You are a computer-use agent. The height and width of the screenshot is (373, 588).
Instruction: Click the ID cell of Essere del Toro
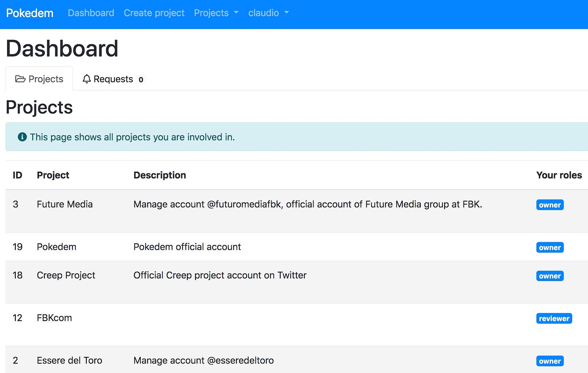click(x=15, y=361)
